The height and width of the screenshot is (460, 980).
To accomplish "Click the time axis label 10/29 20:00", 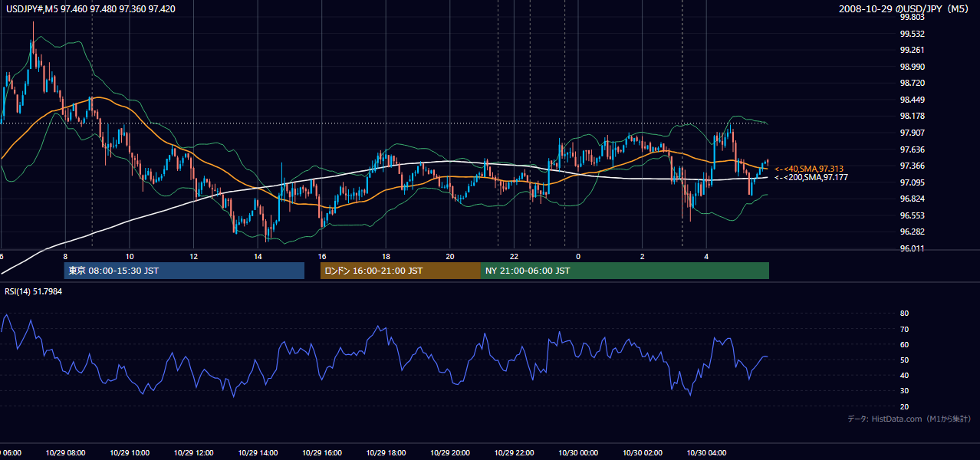I will 449,453.
